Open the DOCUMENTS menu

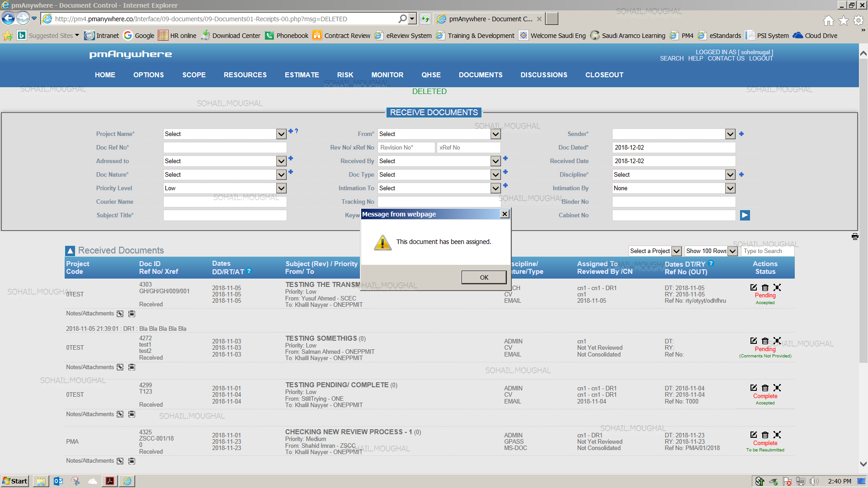coord(480,75)
